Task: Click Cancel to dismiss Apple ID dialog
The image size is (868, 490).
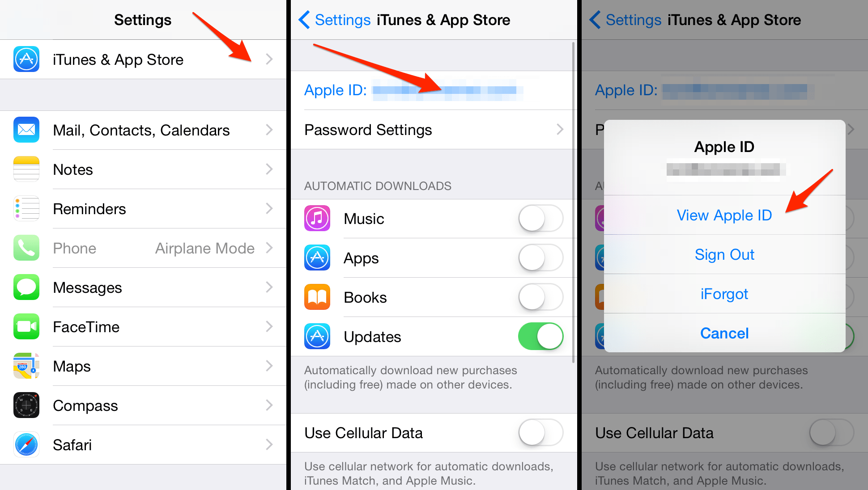Action: coord(724,332)
